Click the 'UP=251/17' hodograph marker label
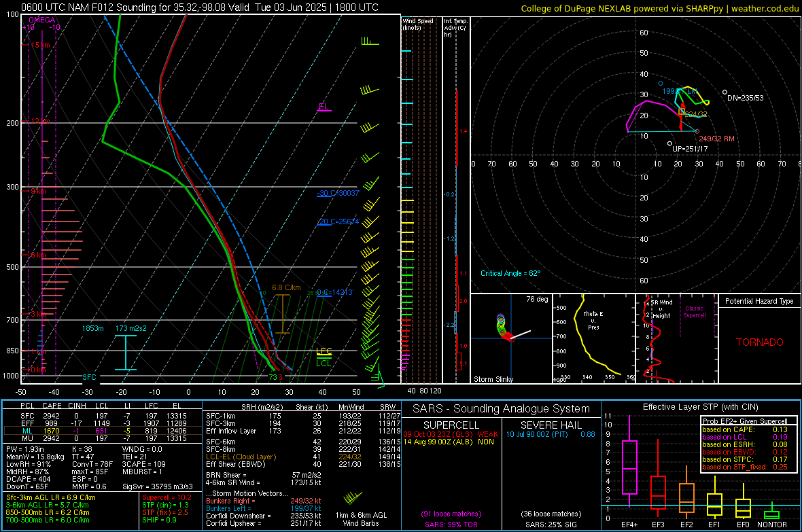This screenshot has height=532, width=802. coord(689,149)
